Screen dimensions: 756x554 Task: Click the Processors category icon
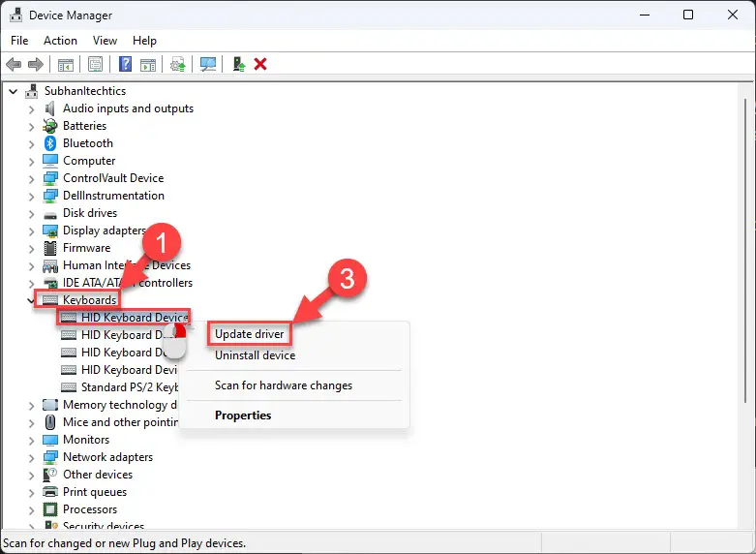tap(50, 509)
